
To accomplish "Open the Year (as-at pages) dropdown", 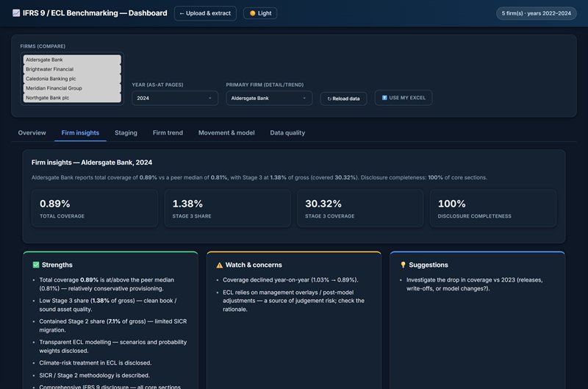I will pyautogui.click(x=175, y=99).
